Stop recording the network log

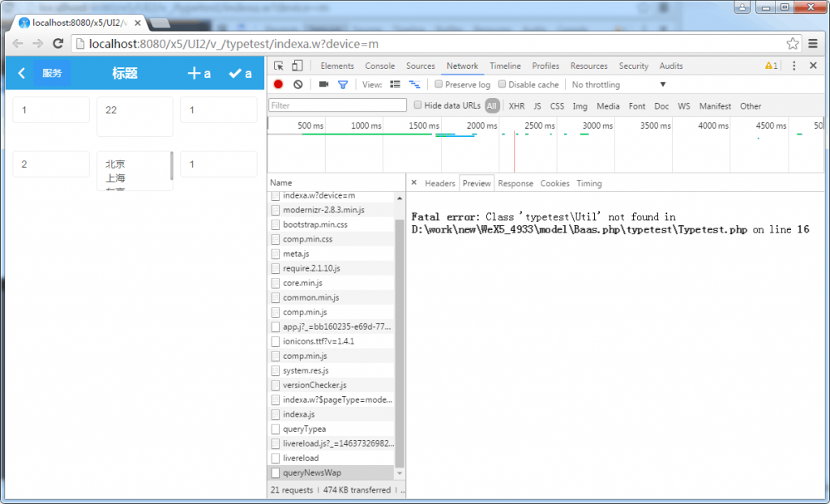pyautogui.click(x=277, y=83)
